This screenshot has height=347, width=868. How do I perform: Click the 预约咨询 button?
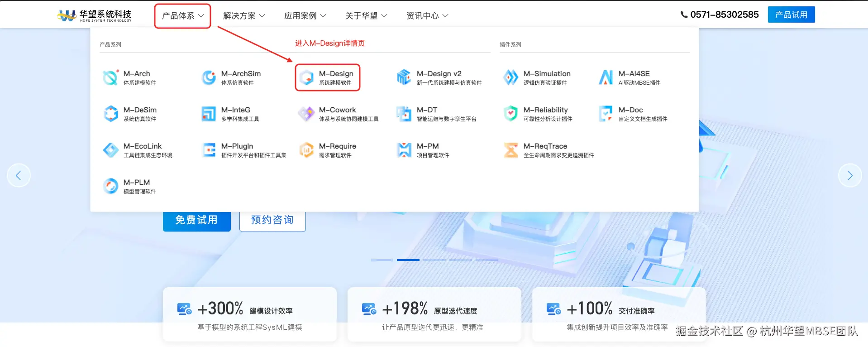[x=272, y=221]
